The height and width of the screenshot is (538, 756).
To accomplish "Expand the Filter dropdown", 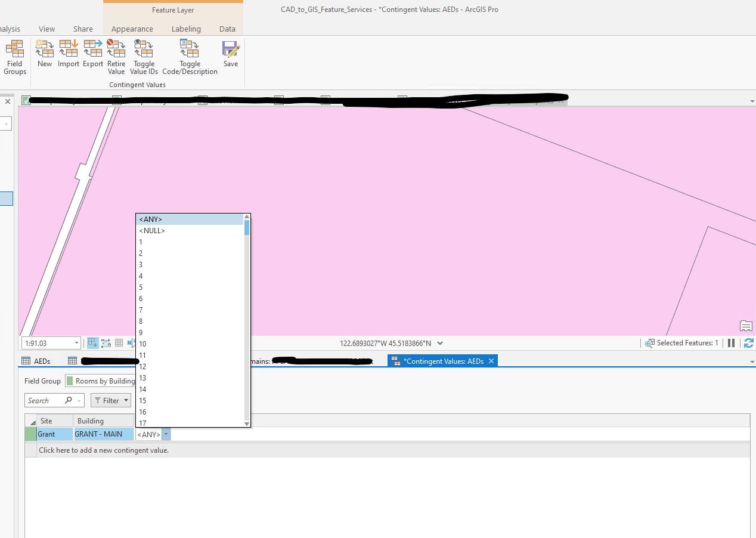I will tap(111, 401).
